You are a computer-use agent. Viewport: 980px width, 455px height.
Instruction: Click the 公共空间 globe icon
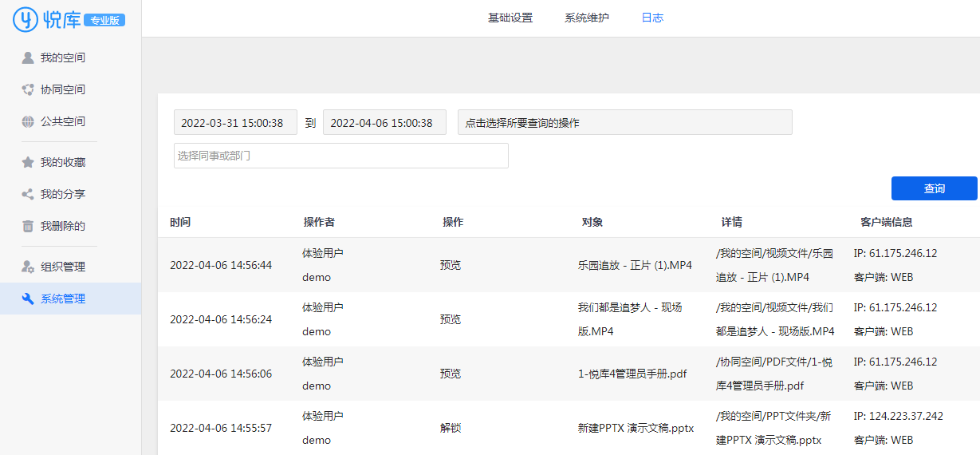(x=28, y=121)
